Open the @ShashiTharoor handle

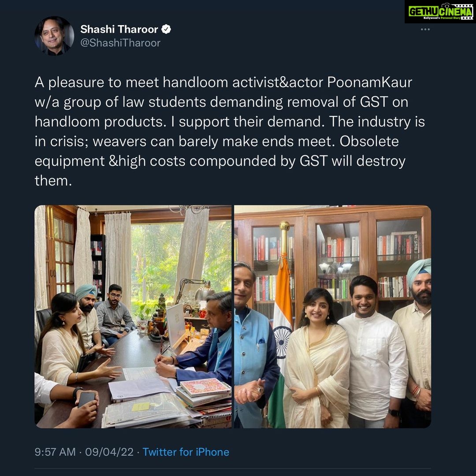(120, 43)
